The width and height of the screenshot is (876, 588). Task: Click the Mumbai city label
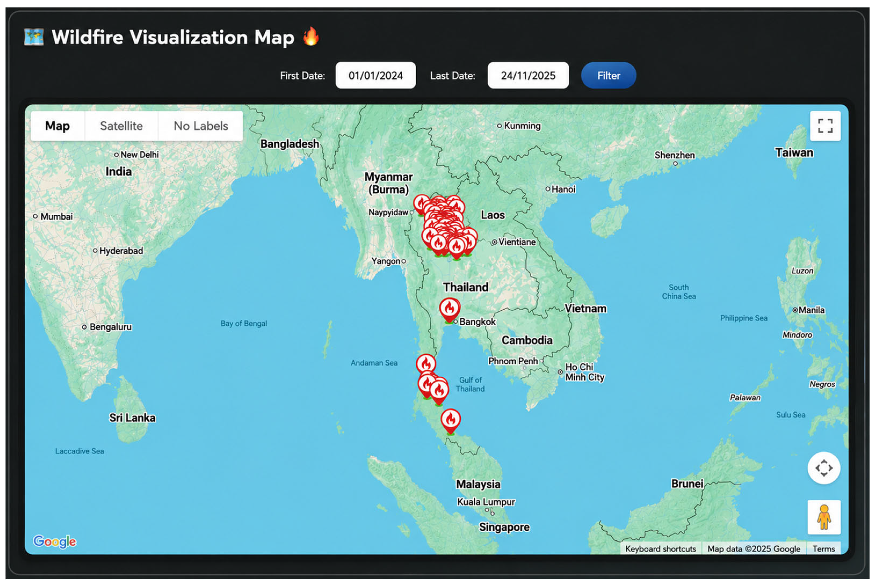pos(56,216)
